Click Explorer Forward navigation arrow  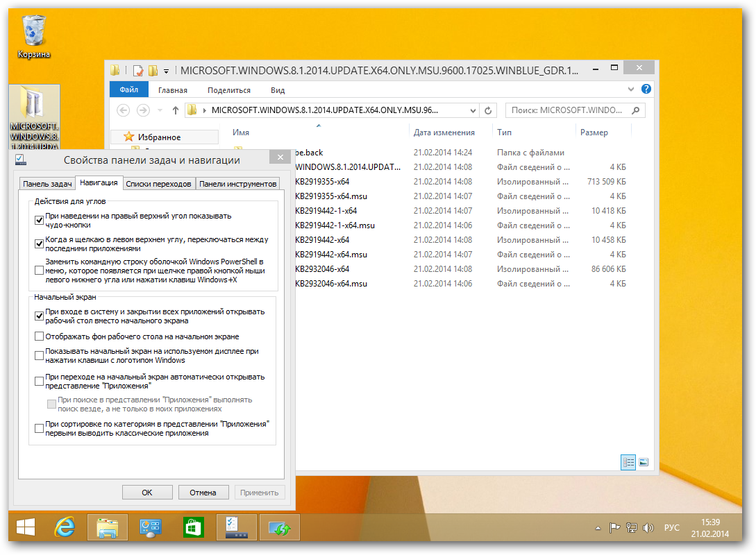pyautogui.click(x=143, y=110)
